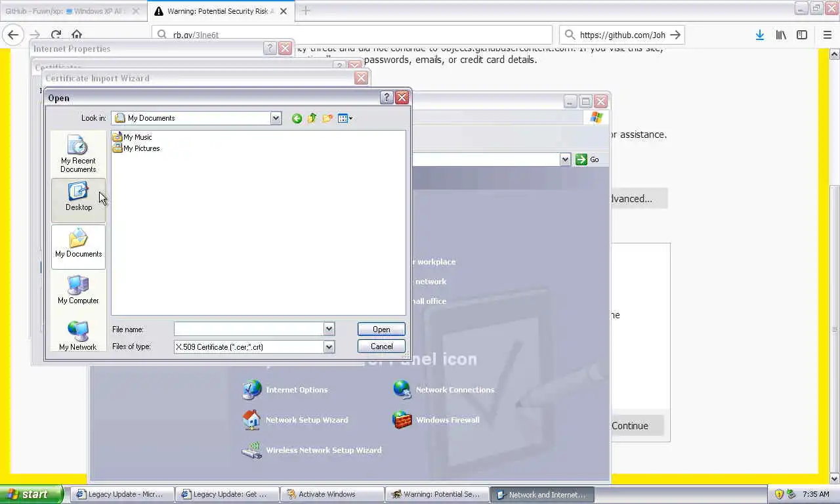Viewport: 840px width, 504px height.
Task: Select My Network in the places bar
Action: point(78,335)
